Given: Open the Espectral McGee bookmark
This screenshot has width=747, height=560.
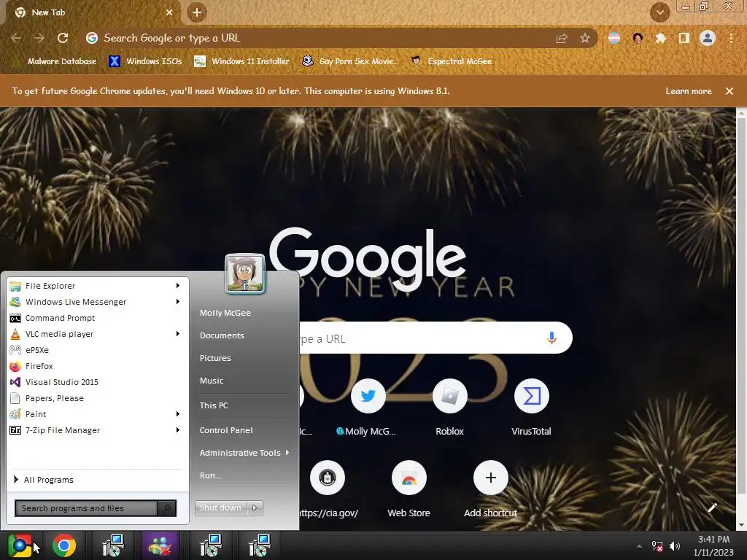Looking at the screenshot, I should click(x=452, y=61).
